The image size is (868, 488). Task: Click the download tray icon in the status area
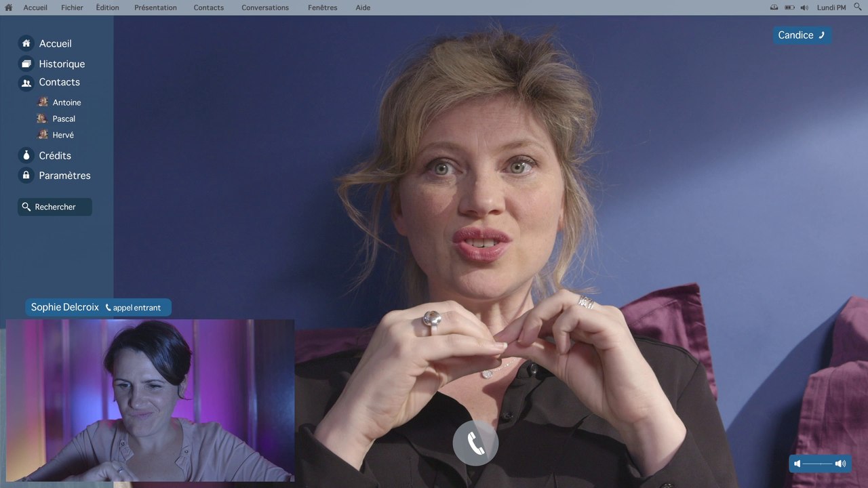[x=774, y=7]
